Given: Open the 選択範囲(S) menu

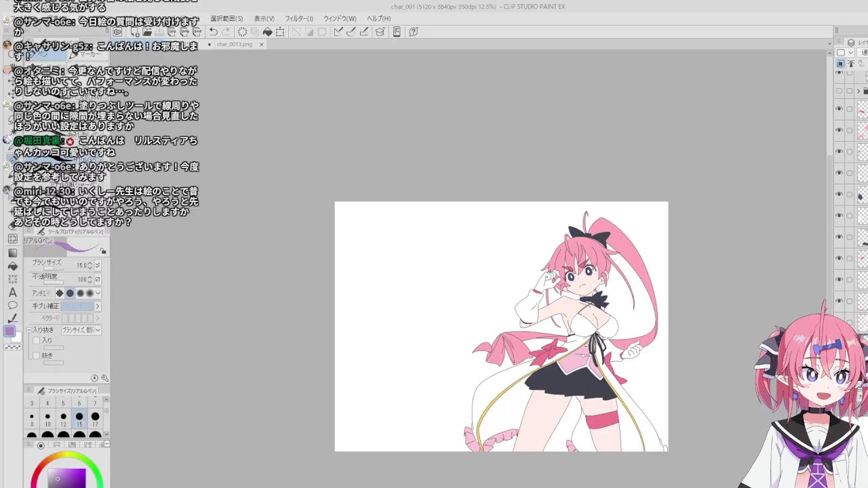Looking at the screenshot, I should [x=226, y=18].
